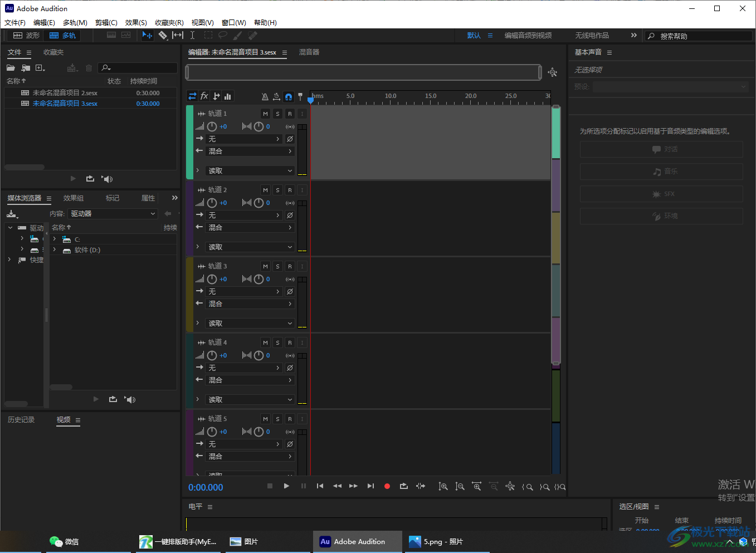Select the Slip tool in toolbar
The width and height of the screenshot is (756, 553).
point(178,35)
